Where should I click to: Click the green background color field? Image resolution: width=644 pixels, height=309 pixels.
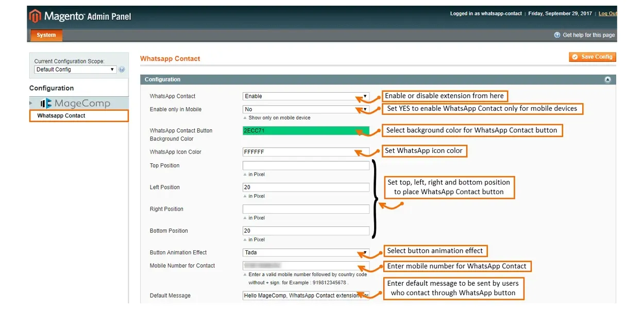pyautogui.click(x=306, y=131)
